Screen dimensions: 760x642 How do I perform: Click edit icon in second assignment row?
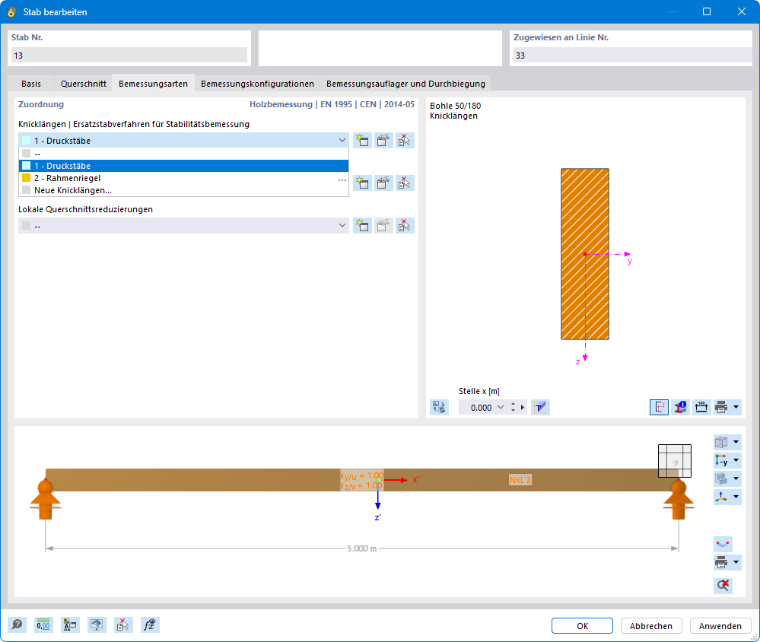[383, 183]
